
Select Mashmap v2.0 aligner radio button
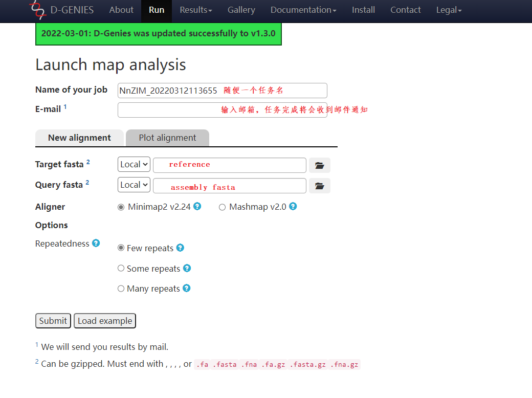[x=223, y=207]
